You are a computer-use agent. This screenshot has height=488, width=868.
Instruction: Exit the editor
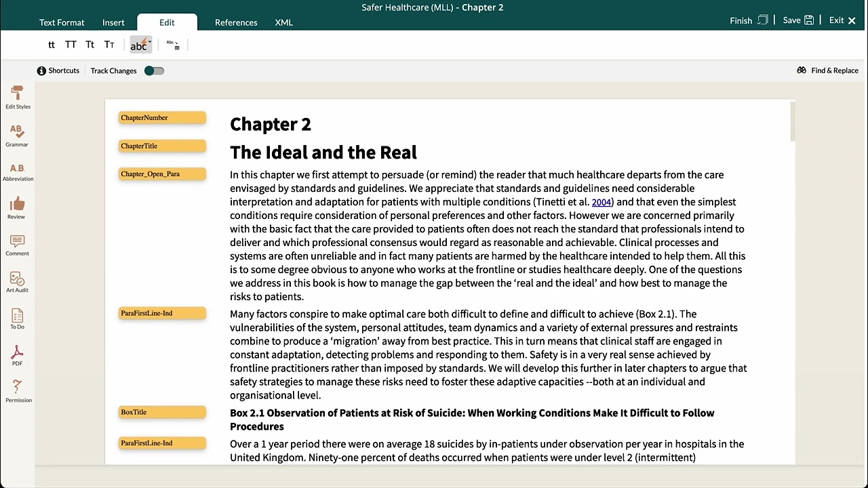point(843,20)
